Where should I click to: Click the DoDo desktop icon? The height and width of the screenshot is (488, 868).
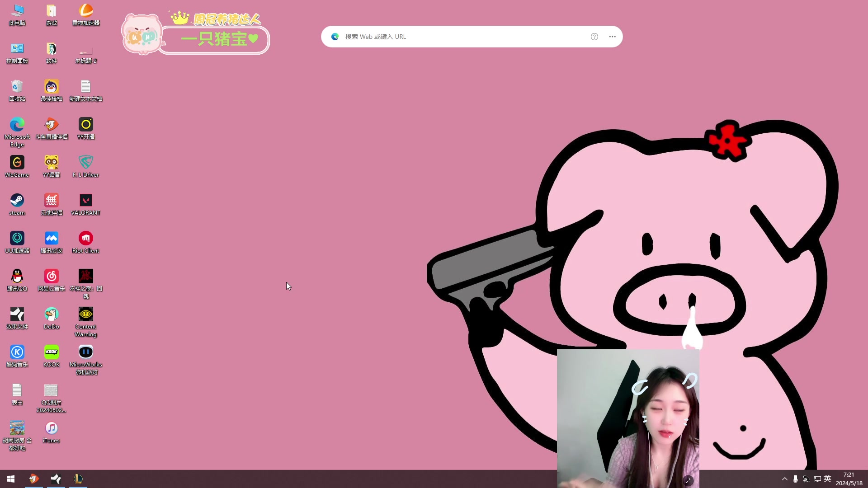pos(52,314)
